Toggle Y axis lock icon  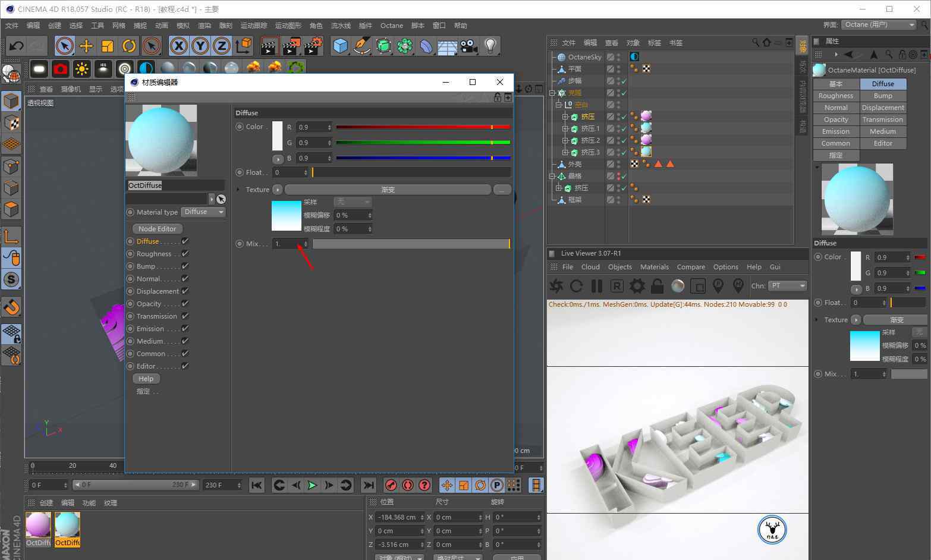[200, 46]
